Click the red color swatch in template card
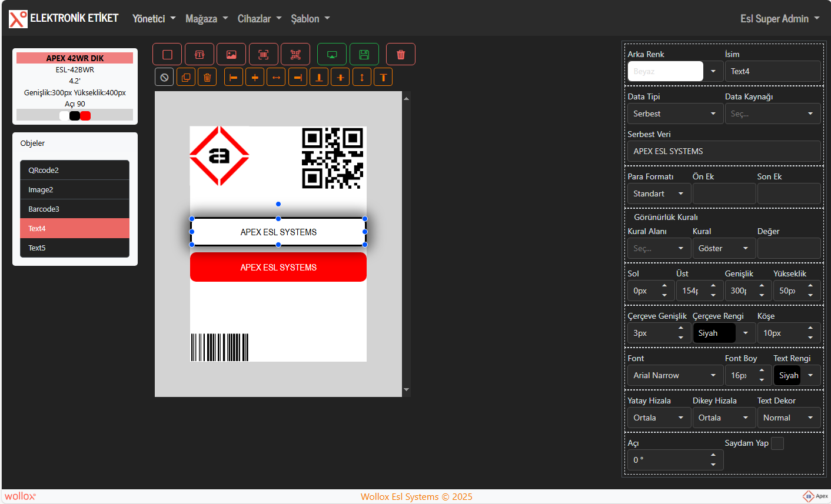 point(85,116)
